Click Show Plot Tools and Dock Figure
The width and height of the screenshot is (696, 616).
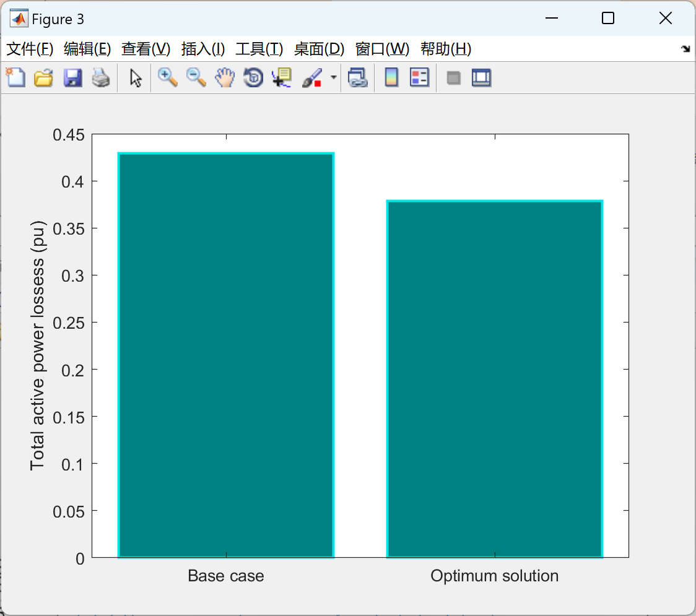point(482,77)
